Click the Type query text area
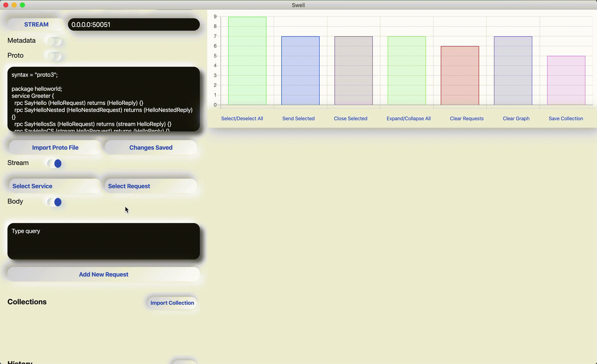The width and height of the screenshot is (597, 364). point(103,241)
